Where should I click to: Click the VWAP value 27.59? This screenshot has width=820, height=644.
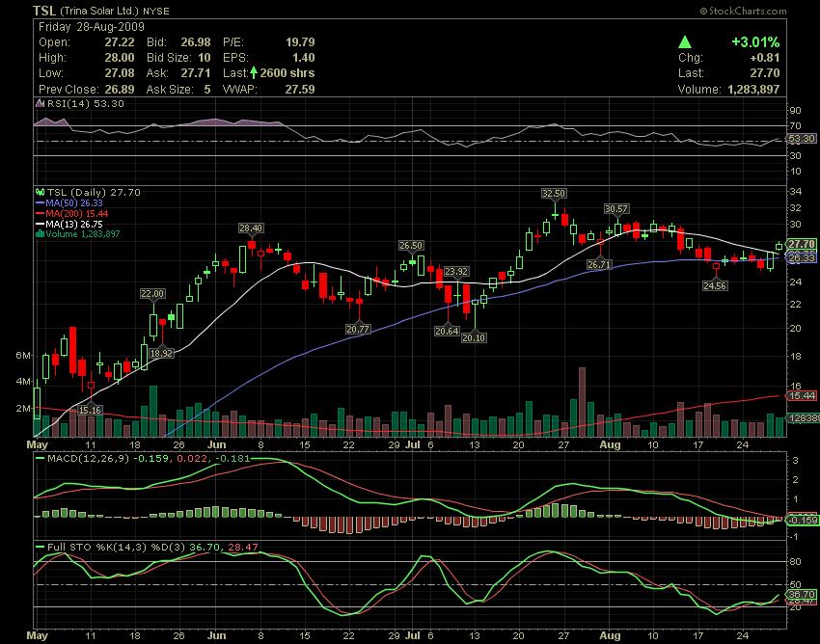[x=300, y=89]
